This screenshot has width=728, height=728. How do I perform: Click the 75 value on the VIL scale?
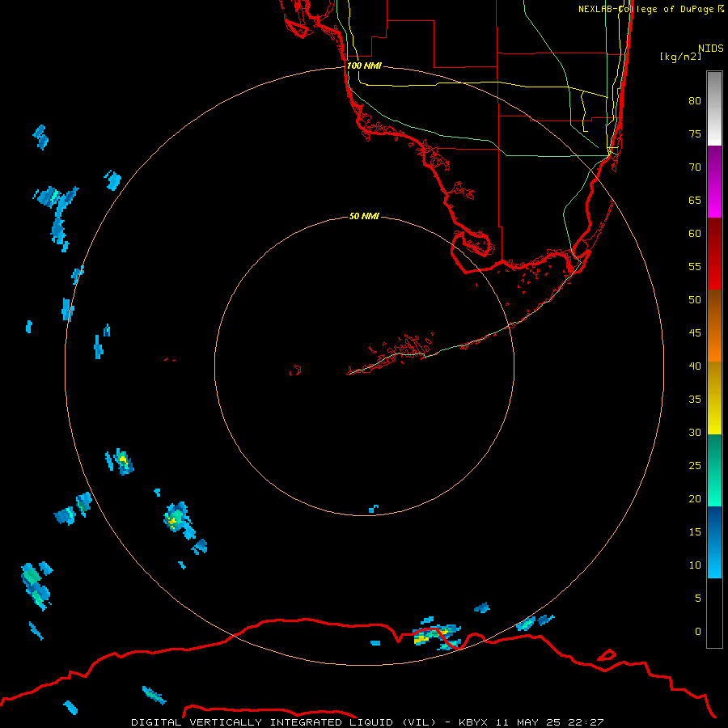(695, 133)
